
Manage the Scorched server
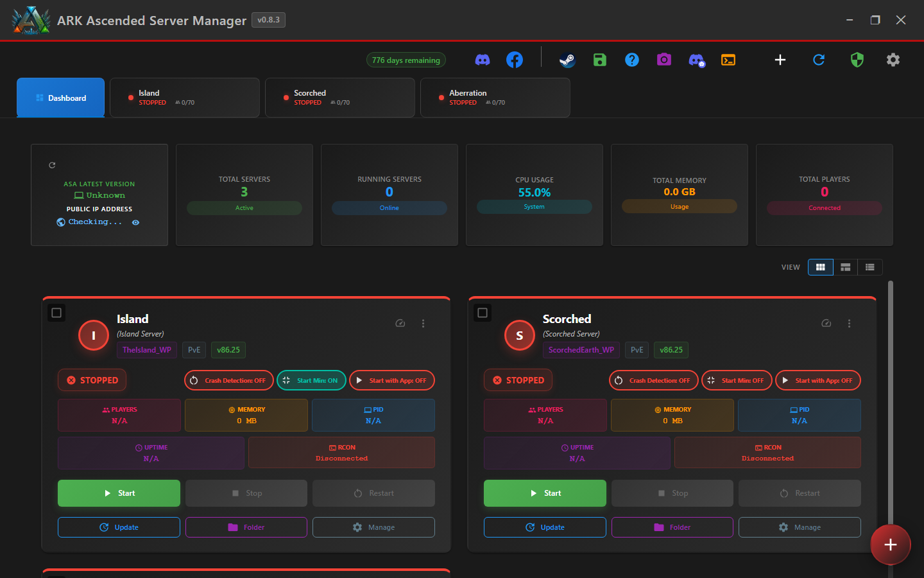pyautogui.click(x=800, y=527)
